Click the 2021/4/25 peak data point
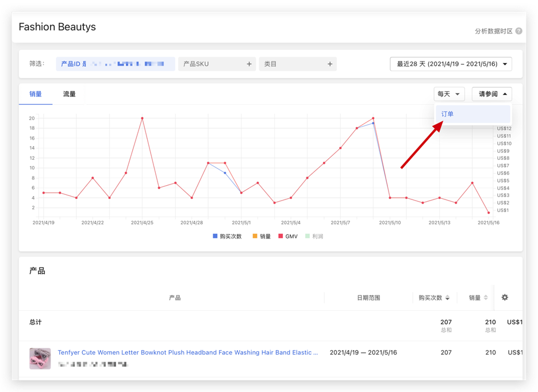The width and height of the screenshot is (538, 392). tap(142, 118)
